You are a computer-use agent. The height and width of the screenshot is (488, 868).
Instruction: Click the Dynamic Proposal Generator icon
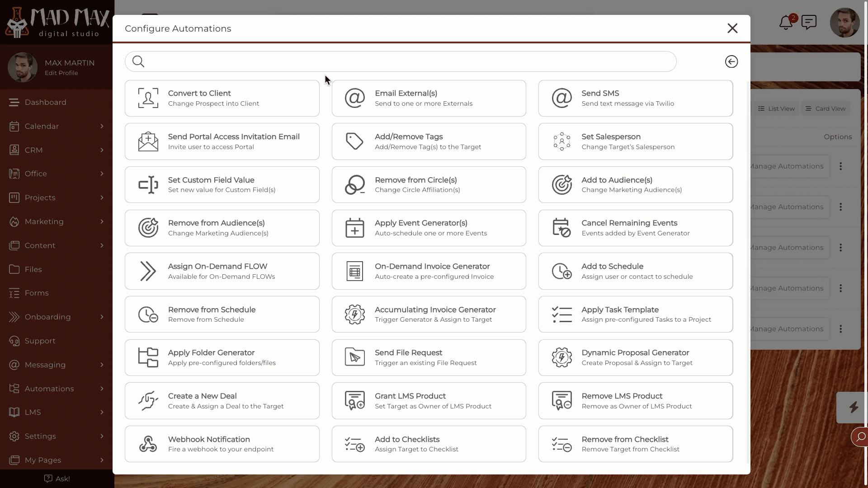pyautogui.click(x=561, y=357)
